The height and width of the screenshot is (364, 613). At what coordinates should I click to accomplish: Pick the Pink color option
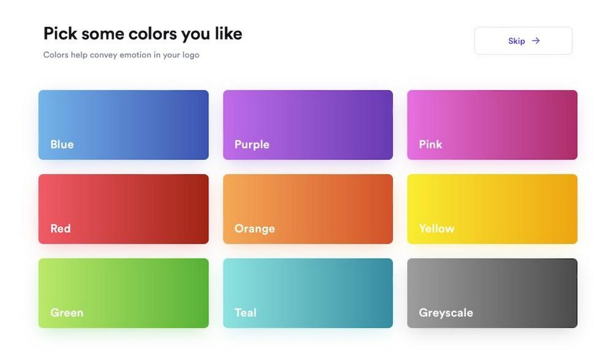[492, 125]
